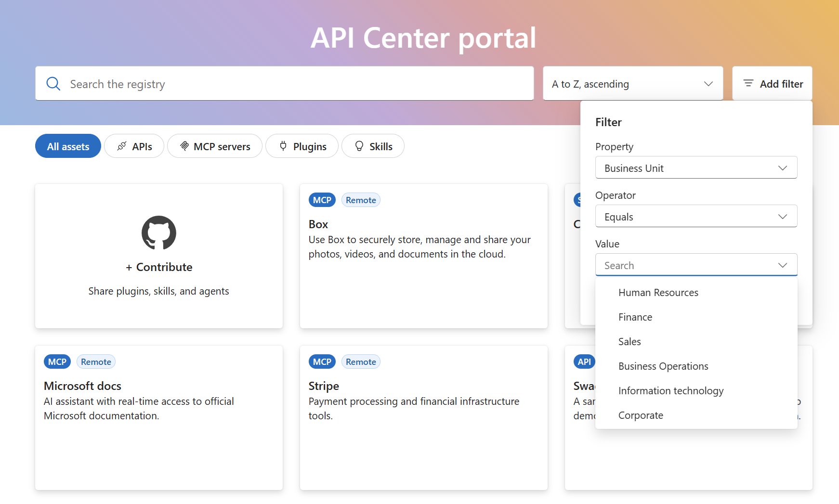The height and width of the screenshot is (504, 839).
Task: Click the lightbulb icon on Skills tab
Action: click(x=359, y=146)
